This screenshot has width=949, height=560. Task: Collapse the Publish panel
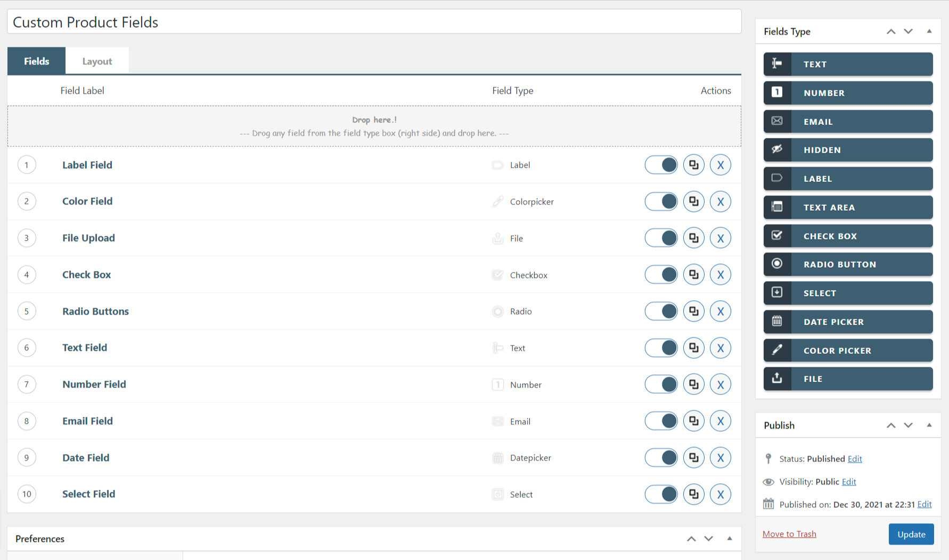click(x=929, y=425)
